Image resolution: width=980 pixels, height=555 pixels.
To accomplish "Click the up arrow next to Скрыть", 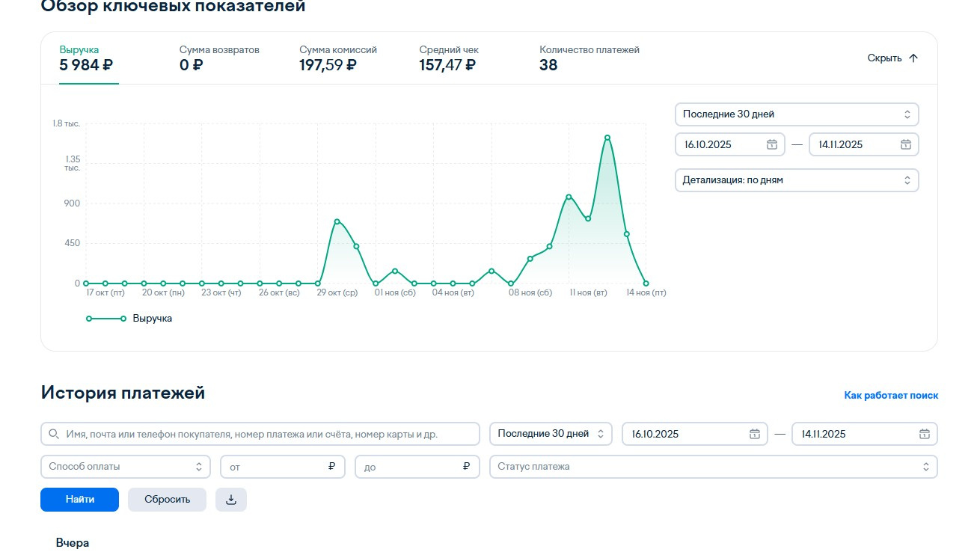I will [913, 58].
